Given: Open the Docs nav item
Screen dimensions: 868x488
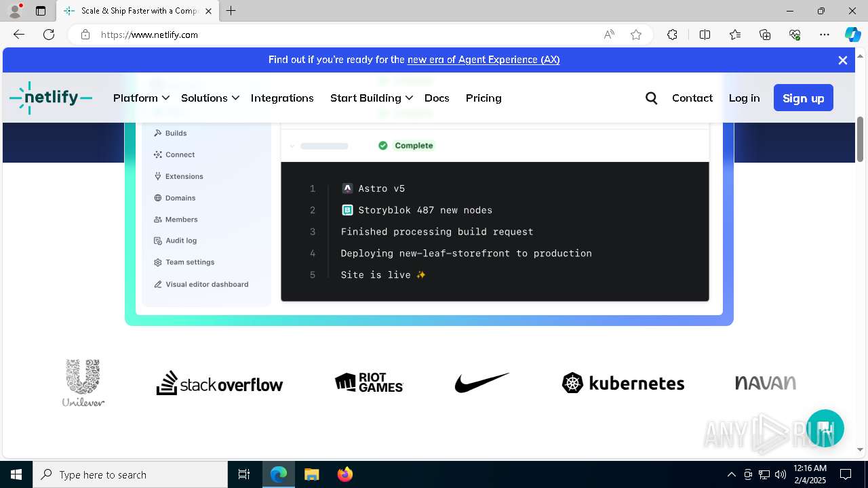Looking at the screenshot, I should click(x=437, y=98).
